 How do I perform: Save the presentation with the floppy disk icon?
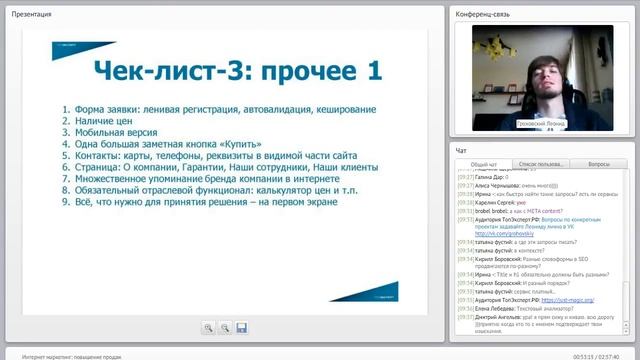click(242, 328)
